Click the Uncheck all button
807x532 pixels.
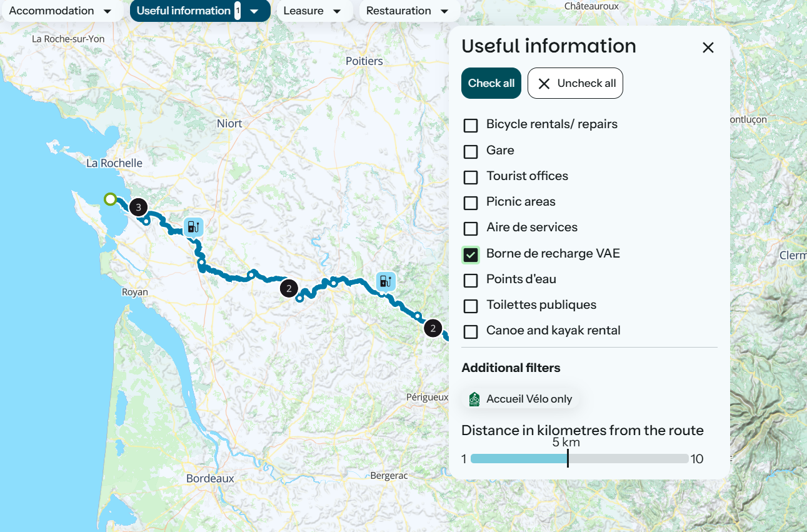click(575, 83)
